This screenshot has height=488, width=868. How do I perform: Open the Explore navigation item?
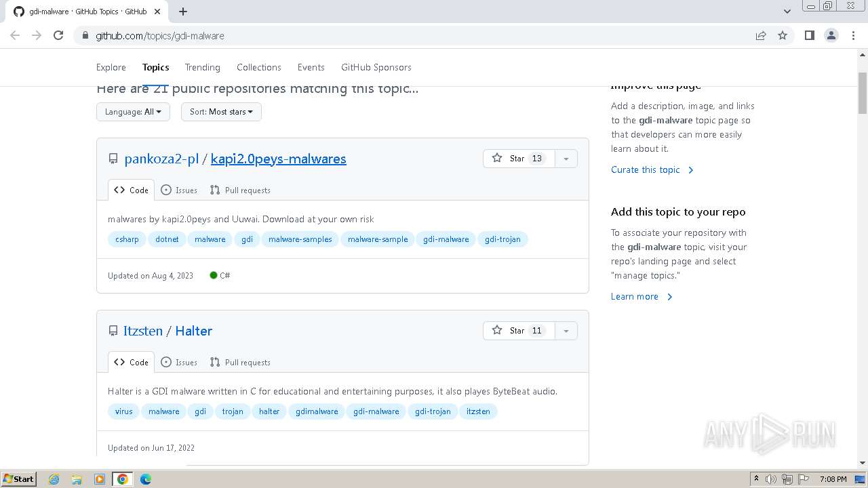pos(111,67)
